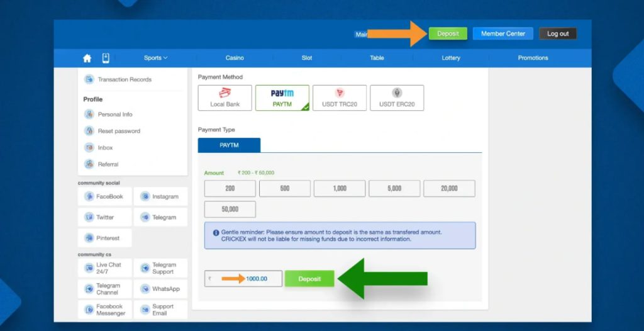
Task: Open the Lottery menu
Action: [x=450, y=58]
